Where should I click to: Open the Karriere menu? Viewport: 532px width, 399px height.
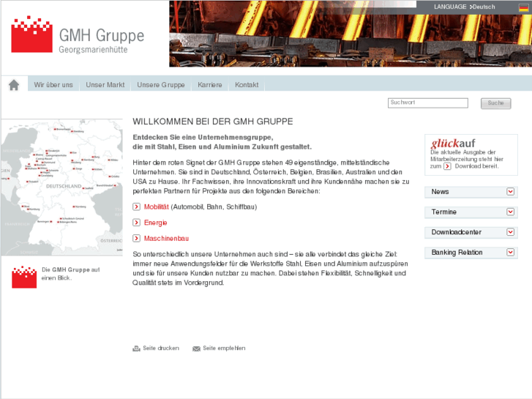coord(210,85)
